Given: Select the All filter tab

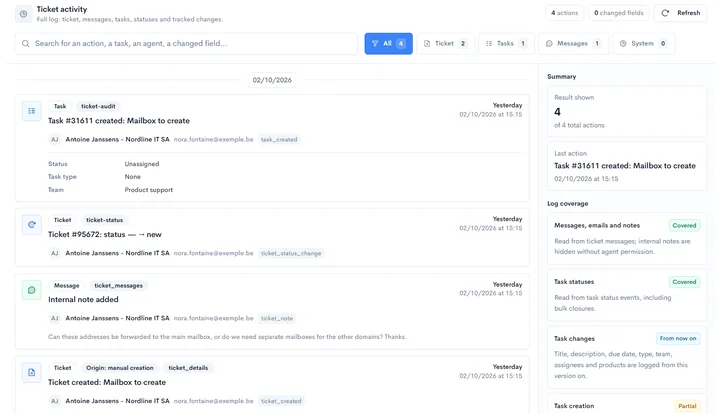Looking at the screenshot, I should (388, 44).
